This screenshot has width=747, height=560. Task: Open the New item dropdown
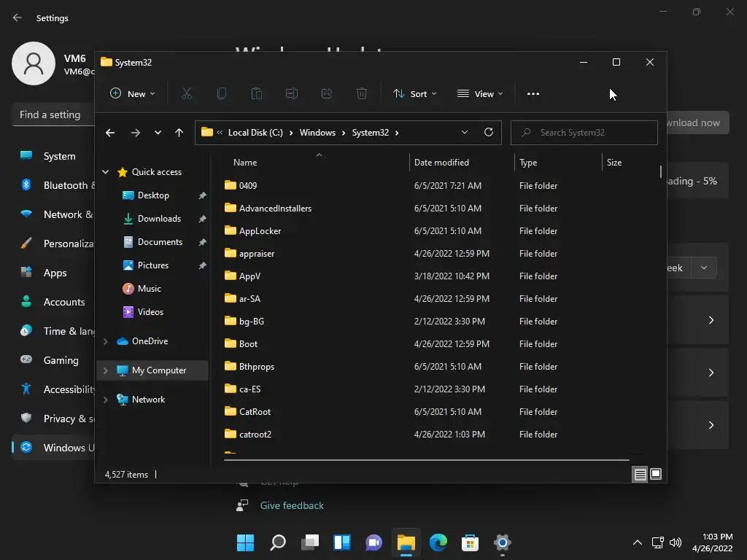pos(133,94)
